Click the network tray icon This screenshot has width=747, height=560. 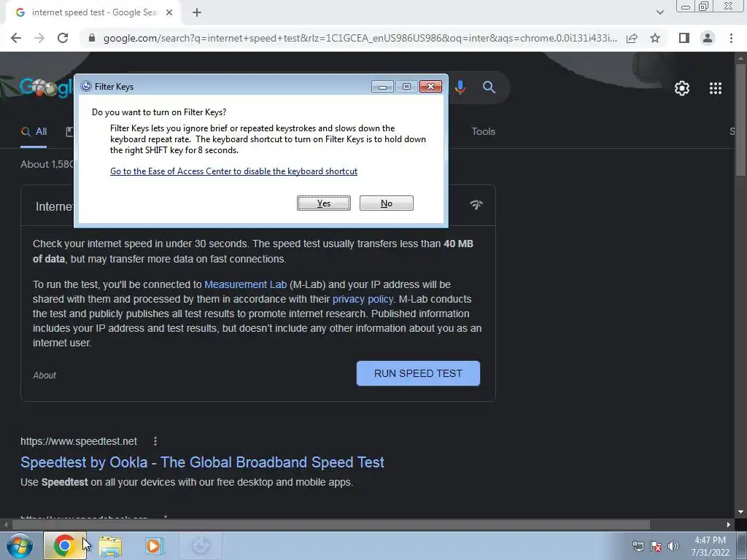(x=638, y=546)
